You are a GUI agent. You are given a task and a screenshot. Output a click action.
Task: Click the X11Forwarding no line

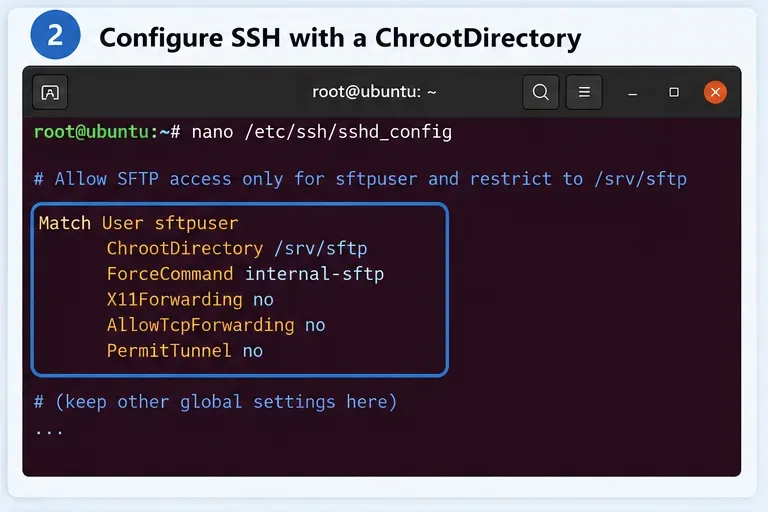tap(190, 299)
